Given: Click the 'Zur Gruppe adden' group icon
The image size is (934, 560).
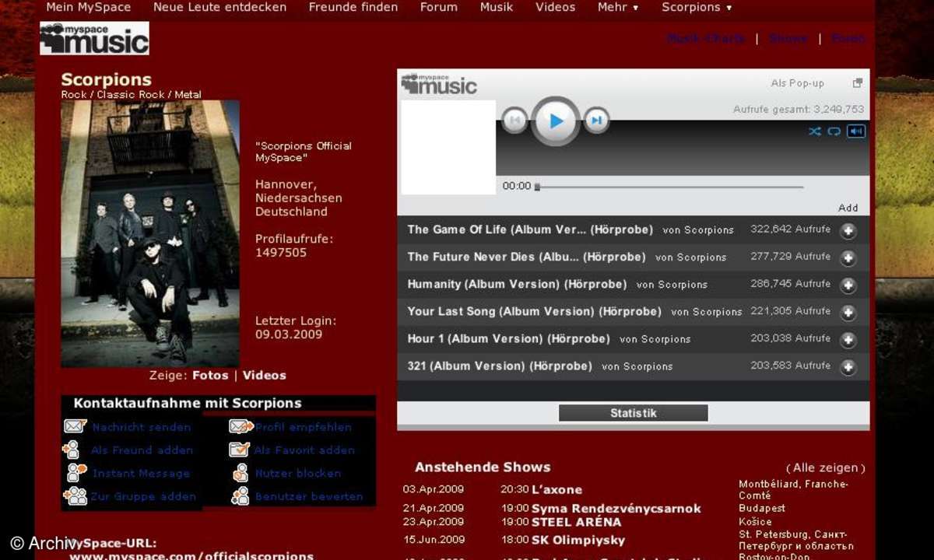Looking at the screenshot, I should 75,495.
